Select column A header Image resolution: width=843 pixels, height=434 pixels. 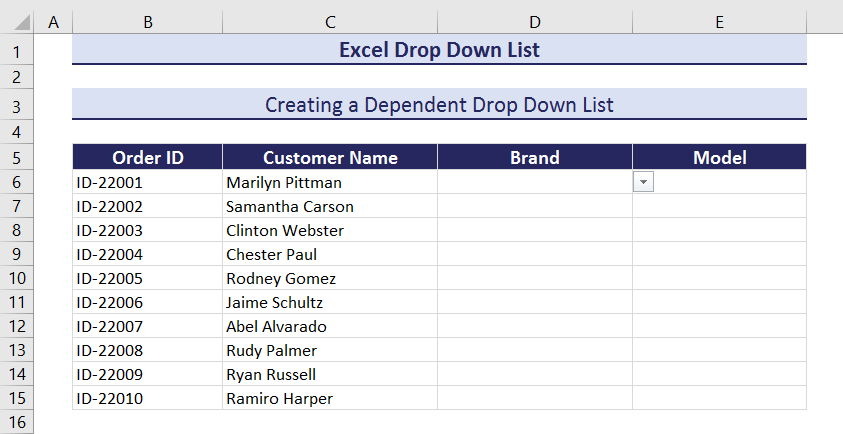(53, 22)
